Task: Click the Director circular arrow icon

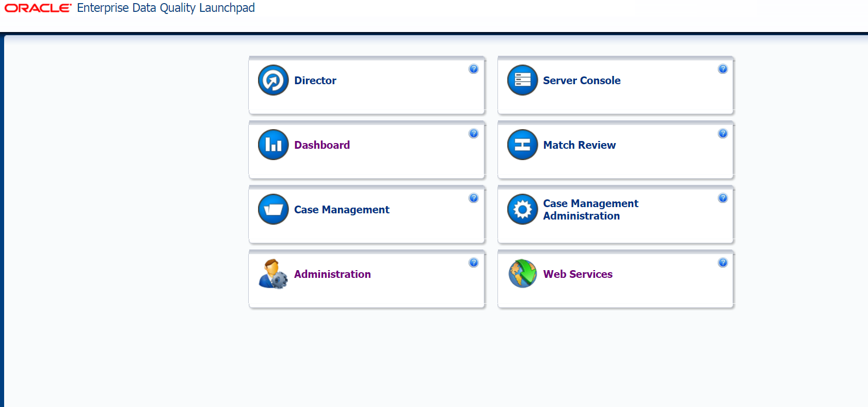Action: click(274, 80)
